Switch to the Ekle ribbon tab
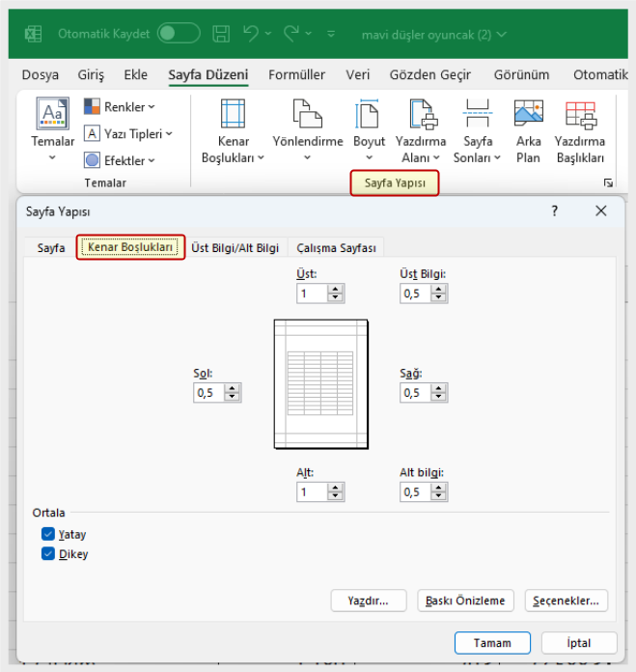Viewport: 636px width, 672px height. pos(135,75)
